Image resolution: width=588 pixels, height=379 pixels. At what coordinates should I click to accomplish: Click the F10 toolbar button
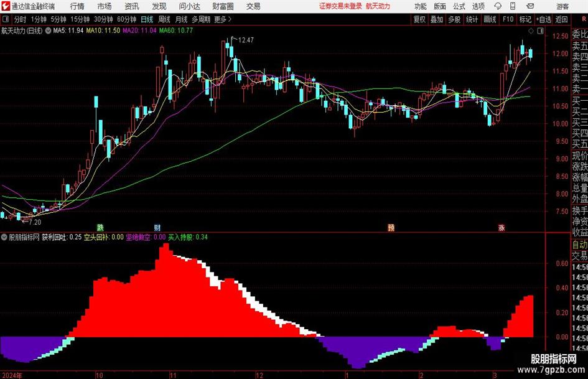click(508, 19)
